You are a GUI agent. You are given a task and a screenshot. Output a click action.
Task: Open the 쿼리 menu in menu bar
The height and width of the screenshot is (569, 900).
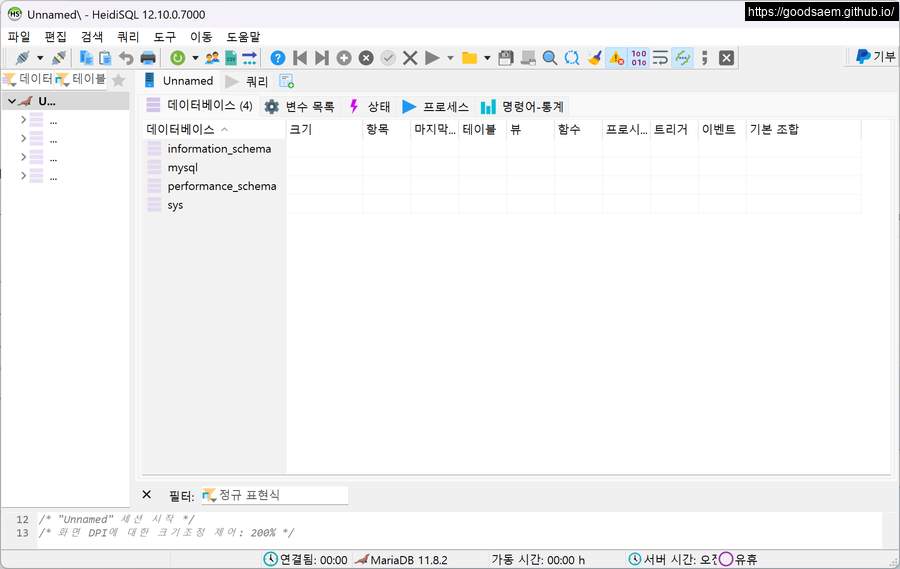pos(128,37)
